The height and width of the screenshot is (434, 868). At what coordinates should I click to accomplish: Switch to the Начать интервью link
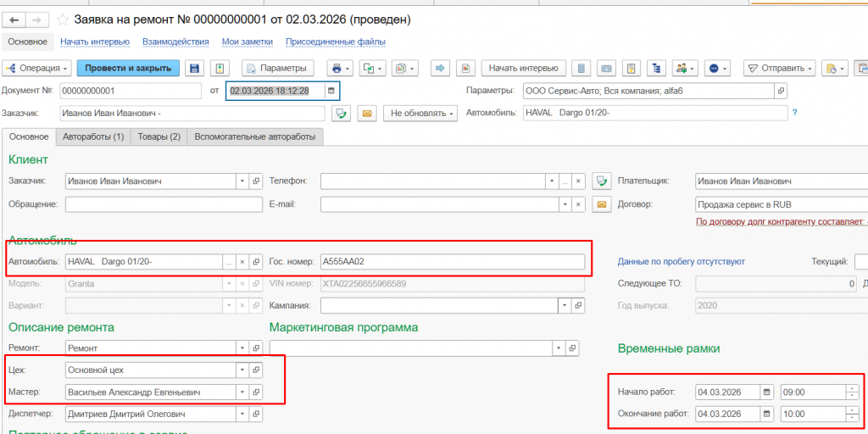click(x=95, y=42)
